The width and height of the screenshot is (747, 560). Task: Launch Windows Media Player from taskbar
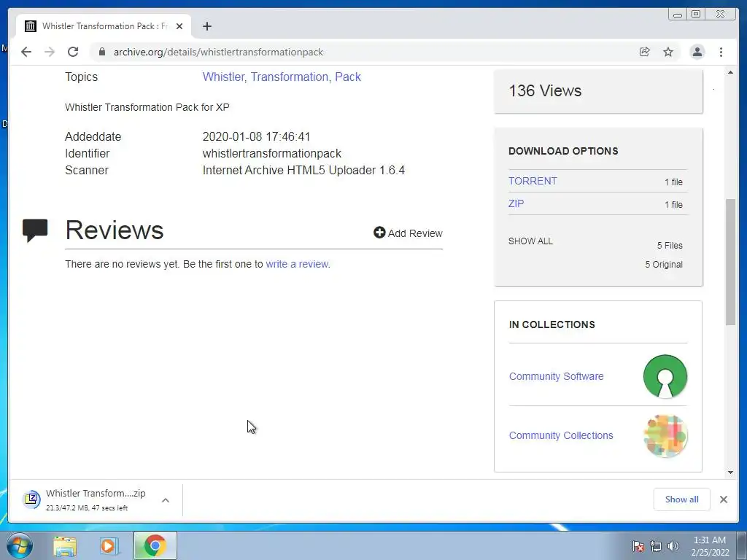point(109,545)
